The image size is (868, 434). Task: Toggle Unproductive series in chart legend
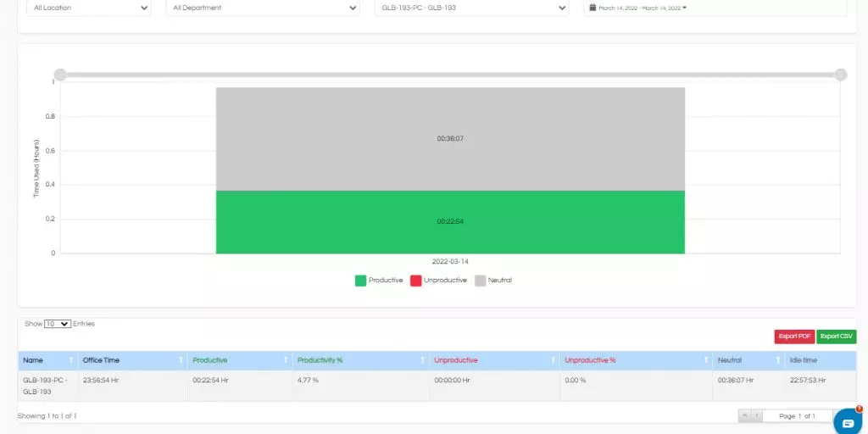coord(438,281)
